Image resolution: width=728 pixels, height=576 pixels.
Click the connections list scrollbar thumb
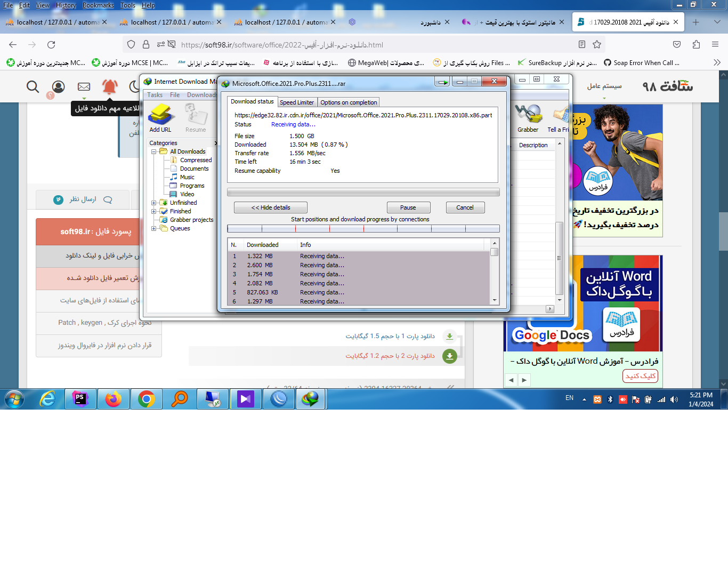pyautogui.click(x=495, y=252)
